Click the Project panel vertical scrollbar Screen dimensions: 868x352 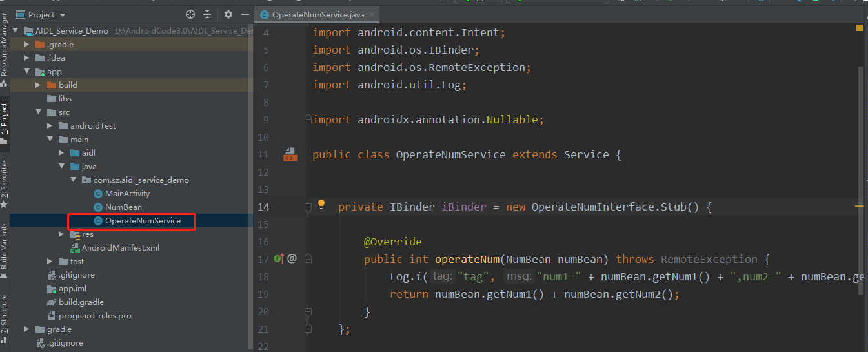click(x=250, y=187)
